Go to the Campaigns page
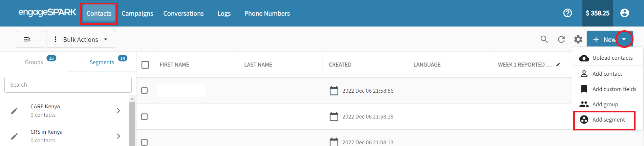The height and width of the screenshot is (146, 644). point(137,14)
